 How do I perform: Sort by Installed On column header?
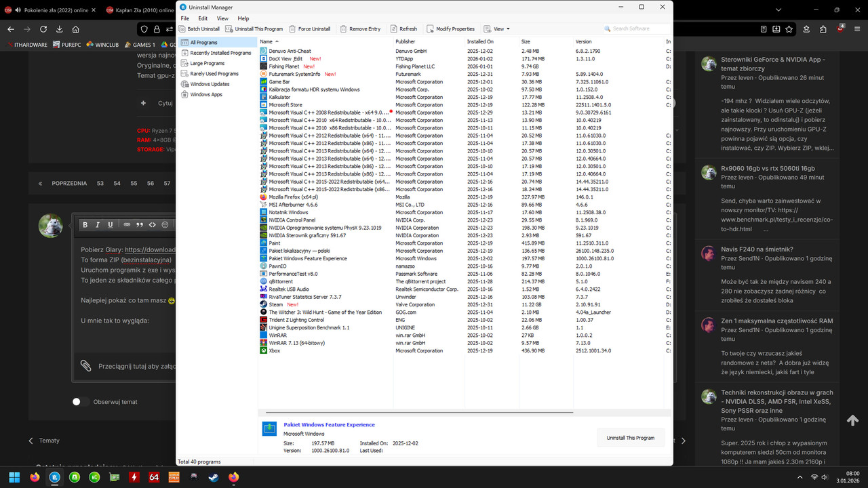coord(492,42)
